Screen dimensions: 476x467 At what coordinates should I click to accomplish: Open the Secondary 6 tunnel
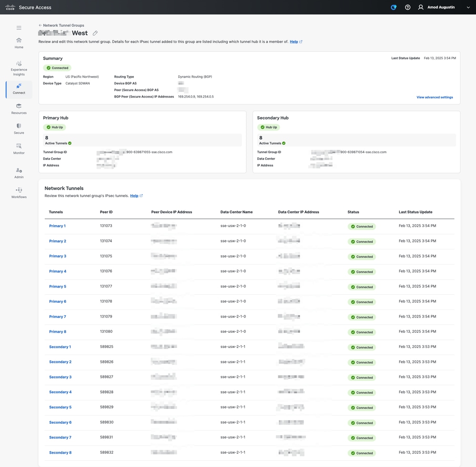(61, 422)
